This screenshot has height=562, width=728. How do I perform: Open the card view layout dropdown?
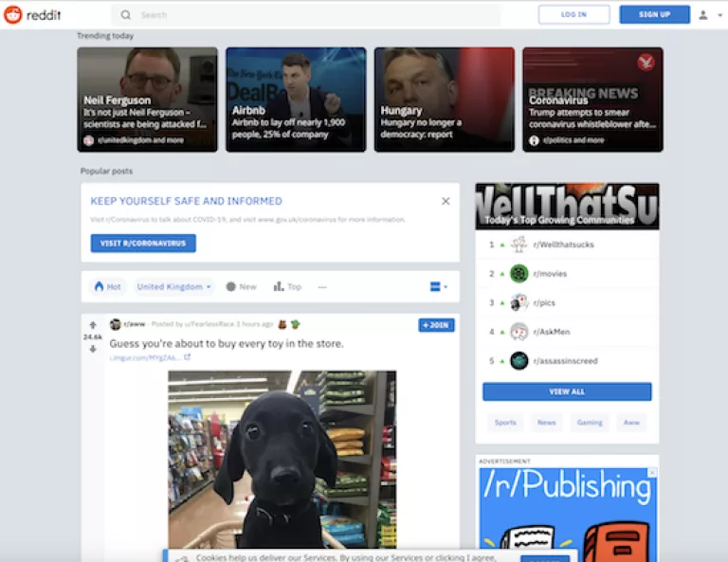[438, 286]
